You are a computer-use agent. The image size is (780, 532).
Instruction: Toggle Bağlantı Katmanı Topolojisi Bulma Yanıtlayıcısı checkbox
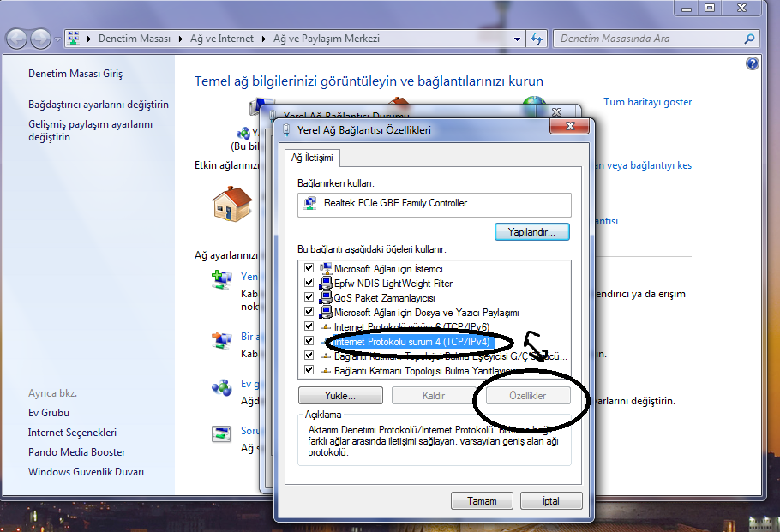[x=309, y=370]
